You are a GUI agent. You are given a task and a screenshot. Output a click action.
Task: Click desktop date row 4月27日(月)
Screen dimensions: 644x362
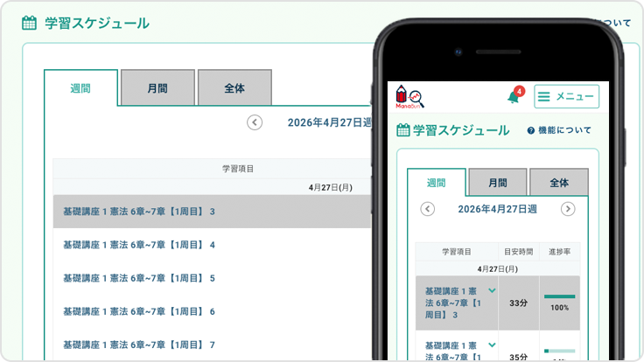pyautogui.click(x=331, y=188)
